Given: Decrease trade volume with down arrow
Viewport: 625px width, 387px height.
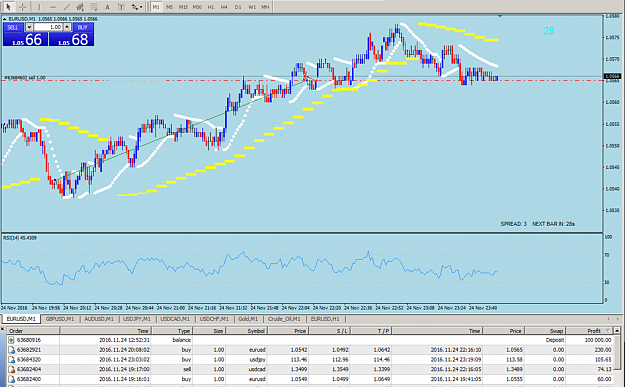Looking at the screenshot, I should [x=29, y=27].
